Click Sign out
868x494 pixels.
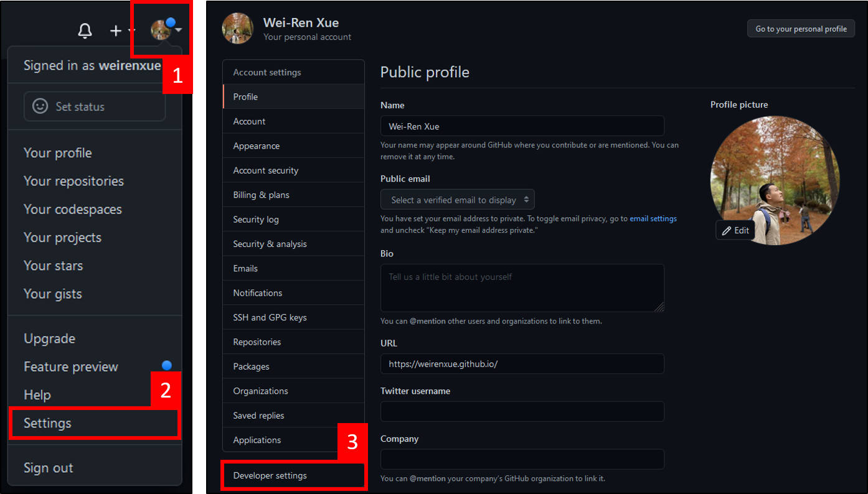pos(48,467)
